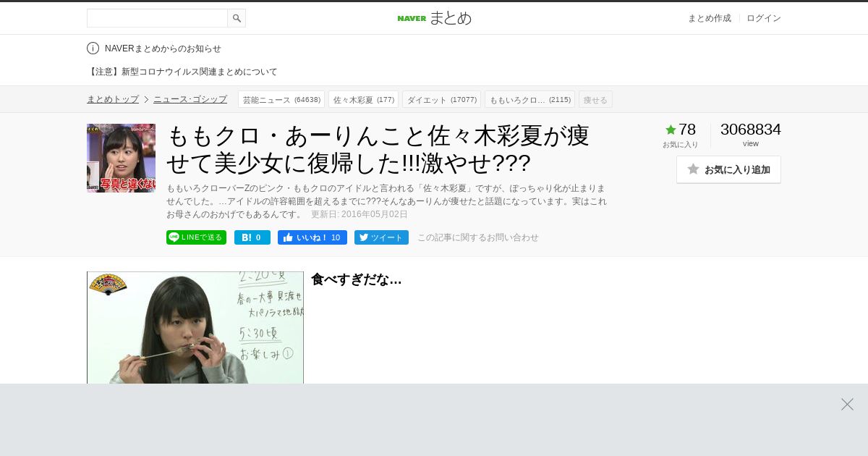Viewport: 868px width, 456px height.
Task: Select the 佐々木彩夏 tag
Action: pyautogui.click(x=364, y=99)
